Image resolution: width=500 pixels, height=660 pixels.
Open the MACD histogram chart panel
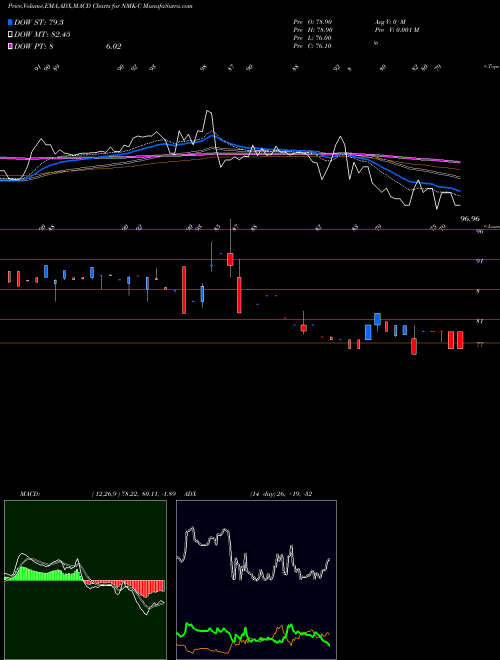coord(85,580)
